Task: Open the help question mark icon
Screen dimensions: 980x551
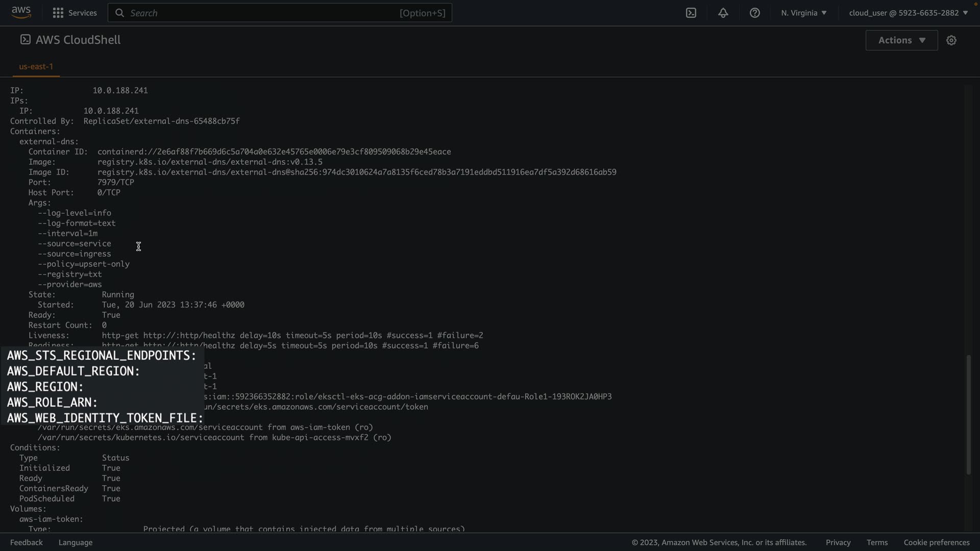Action: click(755, 13)
